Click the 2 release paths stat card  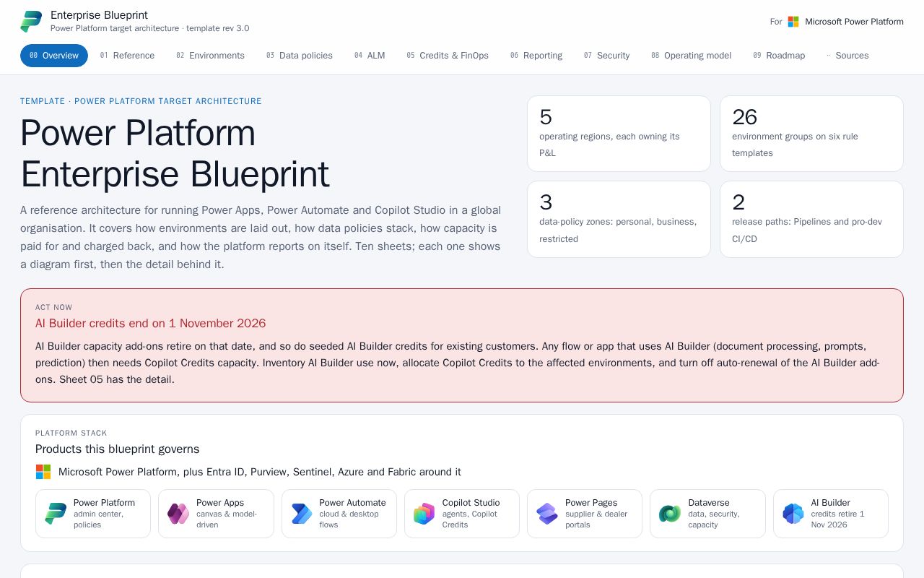pyautogui.click(x=811, y=219)
